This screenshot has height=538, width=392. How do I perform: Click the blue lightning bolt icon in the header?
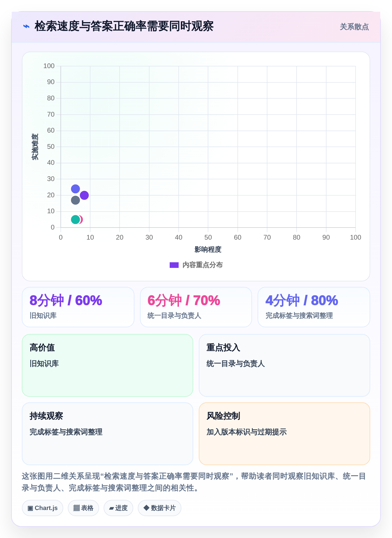click(26, 27)
